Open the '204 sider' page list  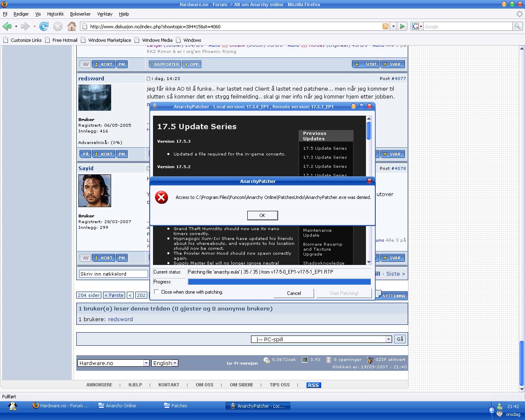pyautogui.click(x=89, y=295)
